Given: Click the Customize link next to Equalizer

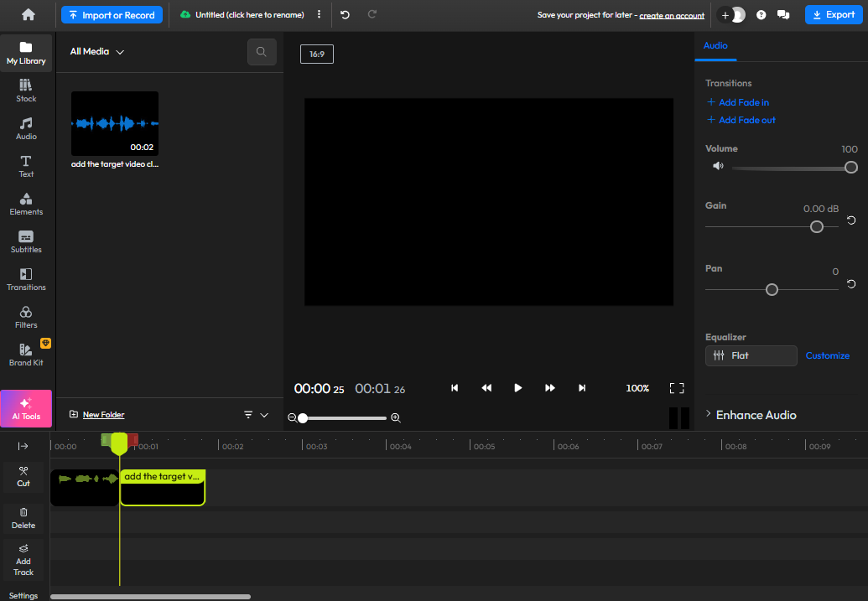Looking at the screenshot, I should (827, 355).
